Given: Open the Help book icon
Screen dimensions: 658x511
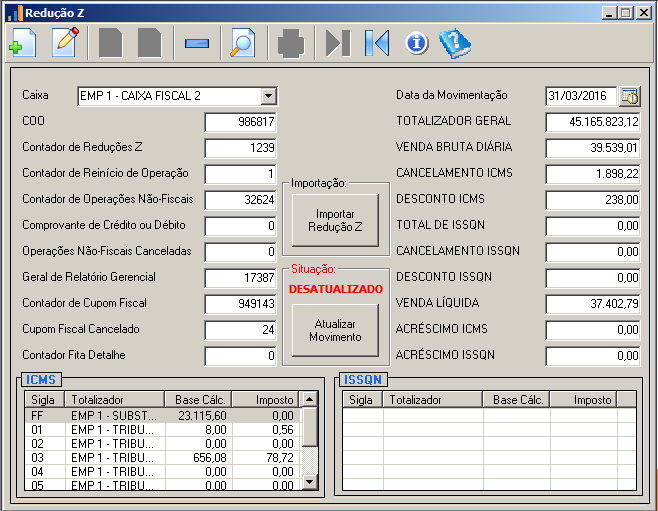Looking at the screenshot, I should [x=455, y=43].
